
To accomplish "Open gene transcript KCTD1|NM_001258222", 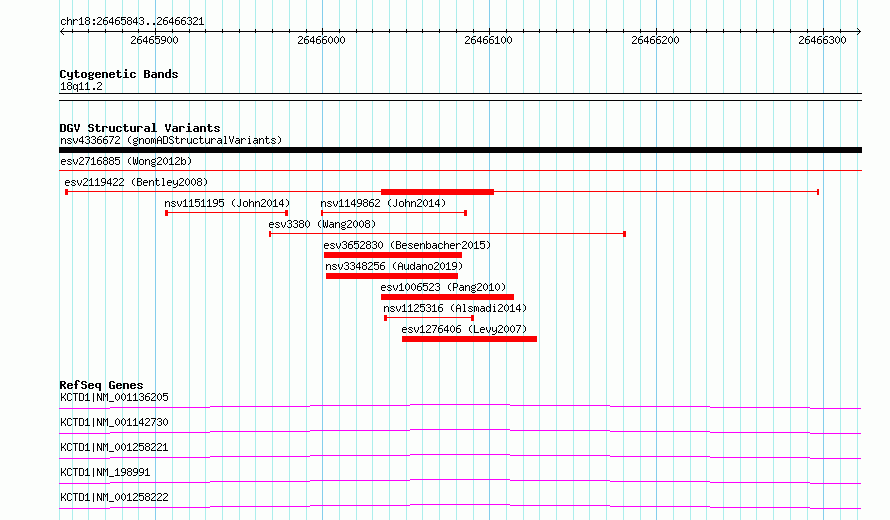I will [114, 497].
